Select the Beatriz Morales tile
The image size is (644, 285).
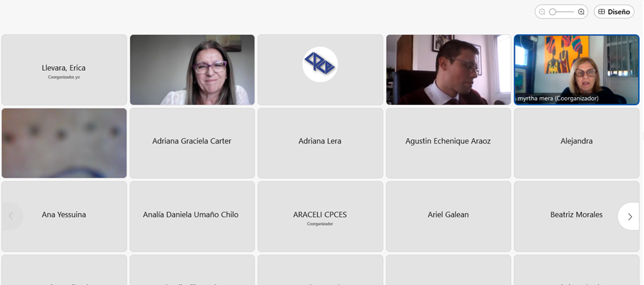coord(577,216)
